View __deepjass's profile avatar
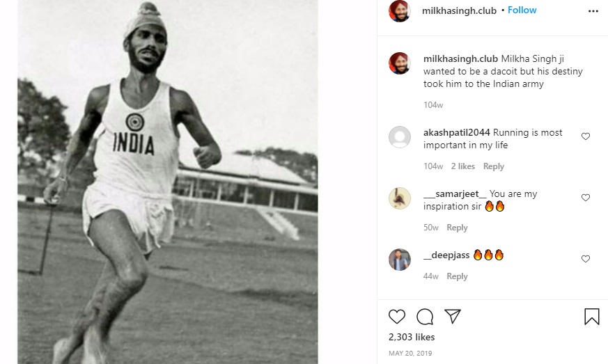The width and height of the screenshot is (608, 364). click(400, 259)
